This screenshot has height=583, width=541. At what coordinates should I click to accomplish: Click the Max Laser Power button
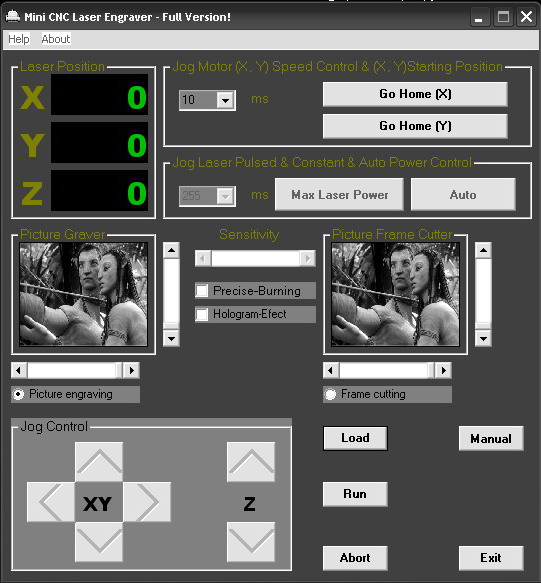point(339,194)
